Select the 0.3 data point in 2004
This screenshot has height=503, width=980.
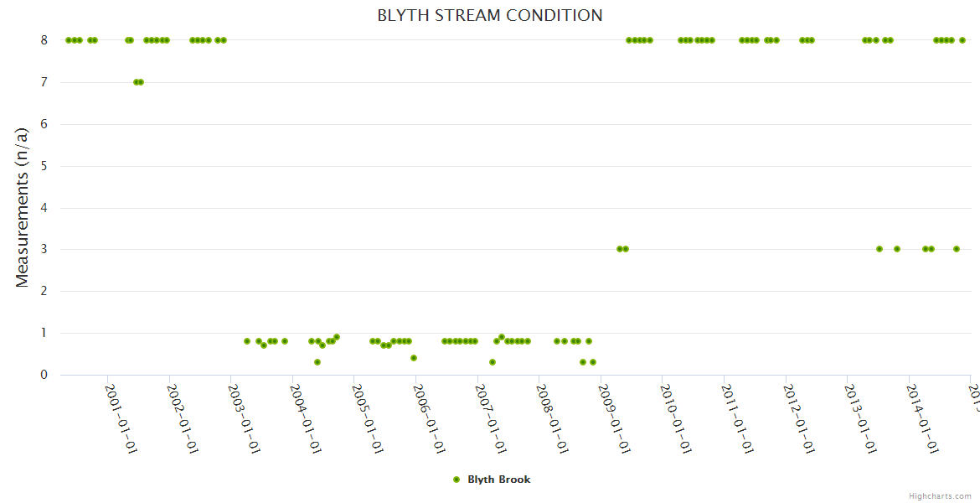(x=317, y=362)
